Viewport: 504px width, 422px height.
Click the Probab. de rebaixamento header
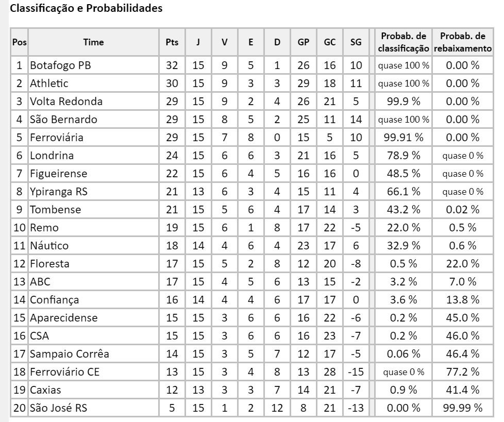tap(462, 43)
